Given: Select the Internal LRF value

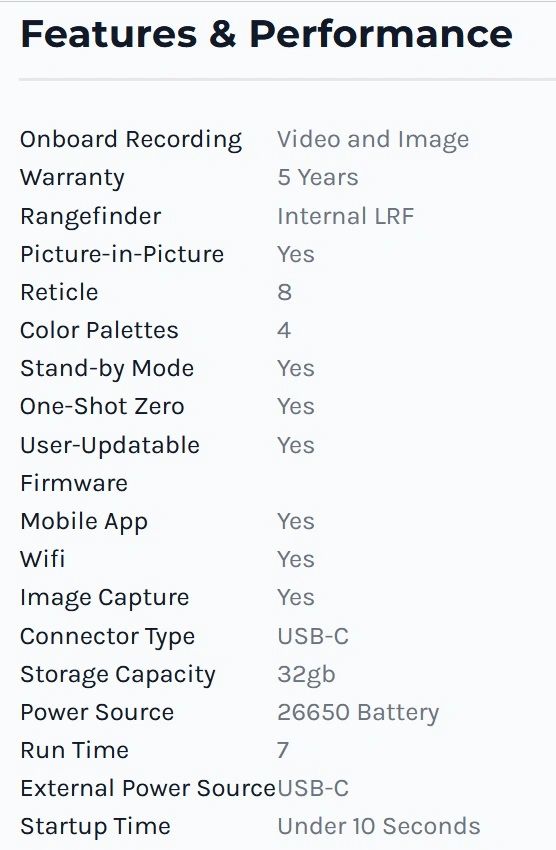Looking at the screenshot, I should click(x=345, y=216).
